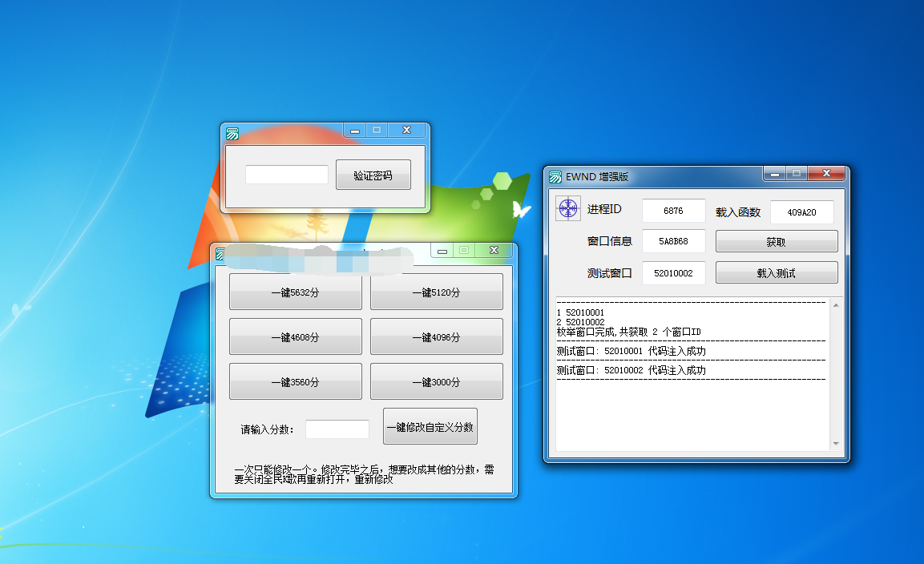Screen dimensions: 924x564
Task: Close the password verification window
Action: (x=406, y=131)
